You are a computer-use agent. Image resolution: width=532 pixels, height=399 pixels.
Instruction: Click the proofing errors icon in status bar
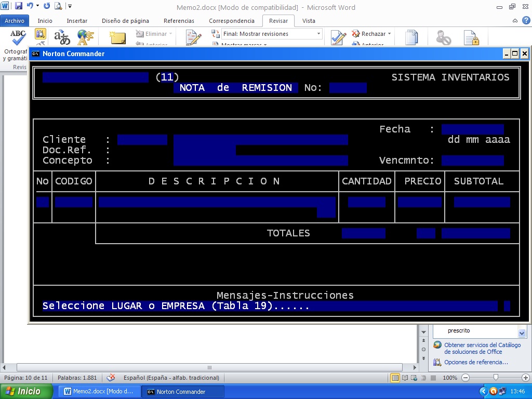coord(111,378)
